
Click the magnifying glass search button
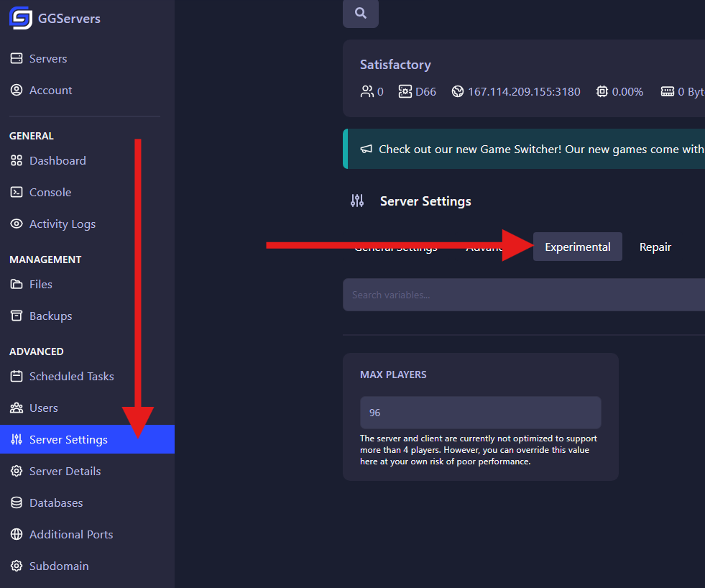361,14
